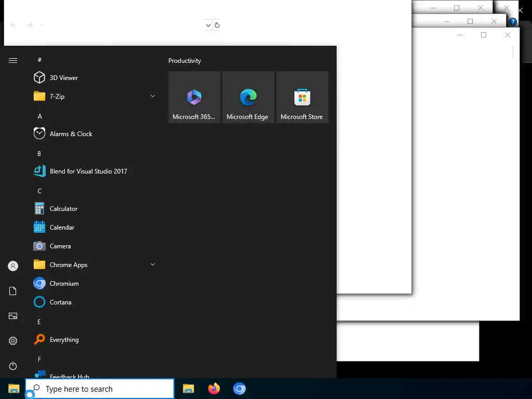The width and height of the screenshot is (532, 399).
Task: Open address history dropdown in background window
Action: pyautogui.click(x=208, y=25)
